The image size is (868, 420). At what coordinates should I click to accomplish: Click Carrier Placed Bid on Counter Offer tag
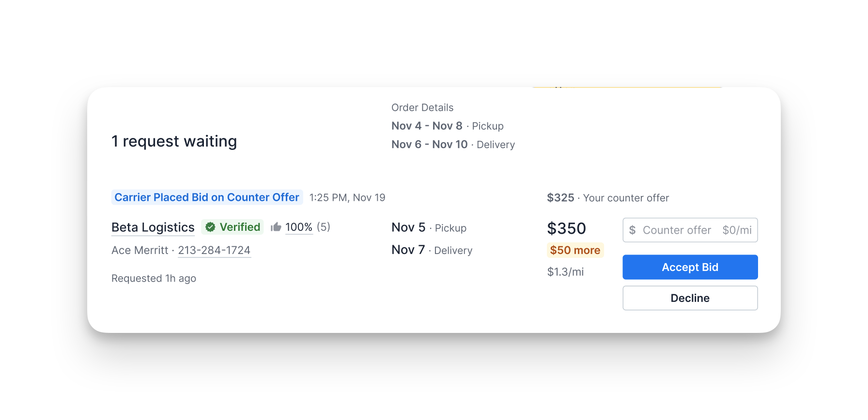point(207,197)
